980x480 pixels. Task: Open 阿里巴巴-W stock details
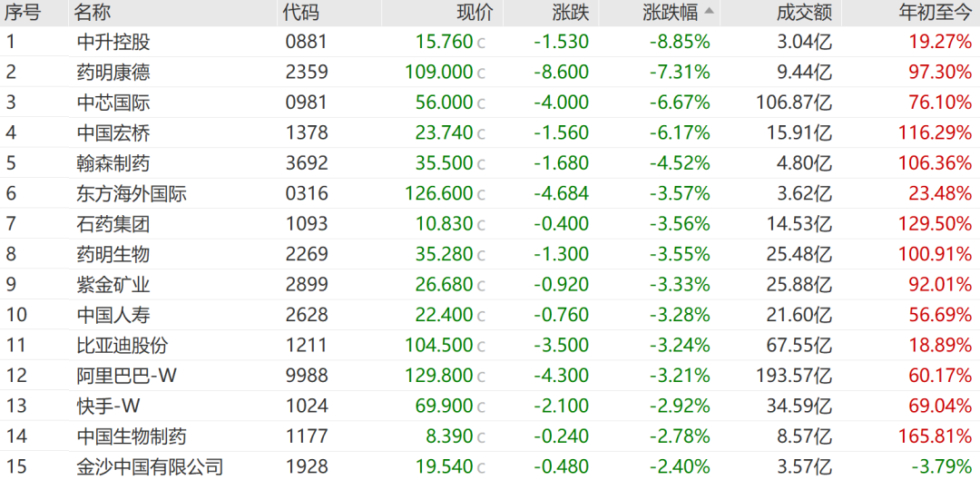point(490,376)
